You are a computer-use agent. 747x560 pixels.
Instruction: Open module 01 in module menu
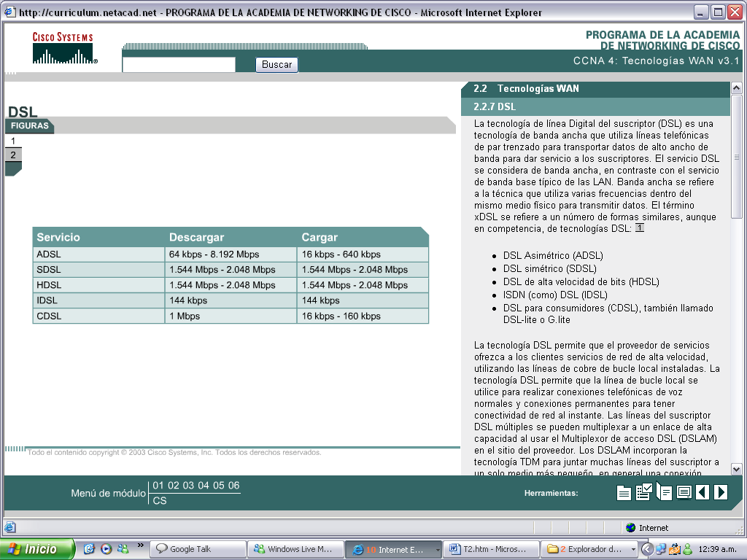pyautogui.click(x=158, y=485)
